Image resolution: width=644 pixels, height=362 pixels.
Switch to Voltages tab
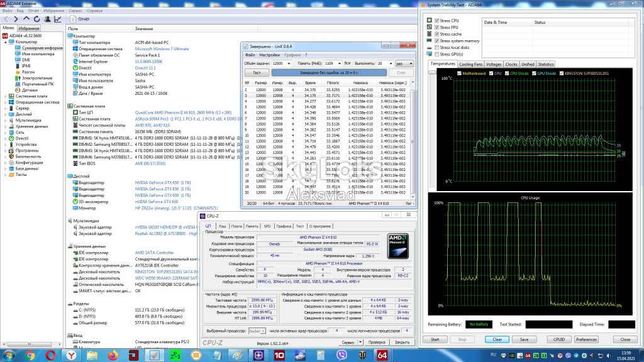pos(494,65)
